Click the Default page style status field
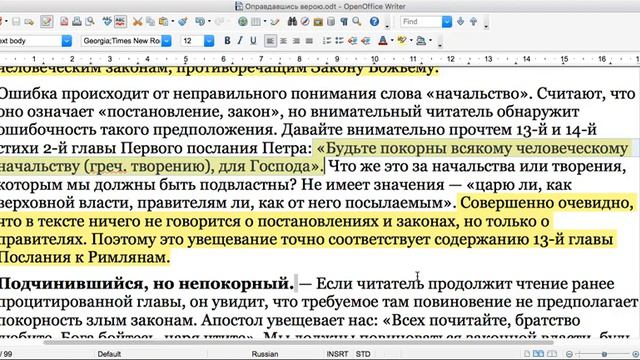This screenshot has height=360, width=640. coord(109,354)
